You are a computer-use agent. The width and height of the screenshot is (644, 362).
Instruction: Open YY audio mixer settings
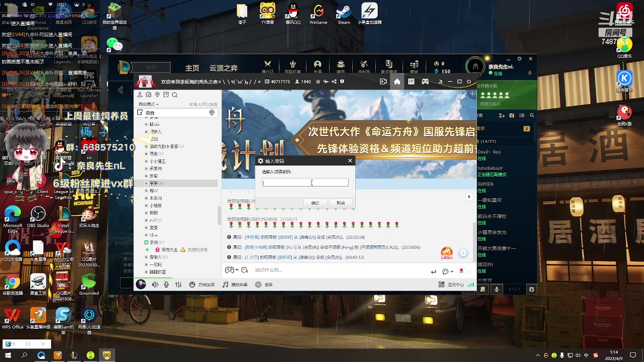click(x=178, y=285)
